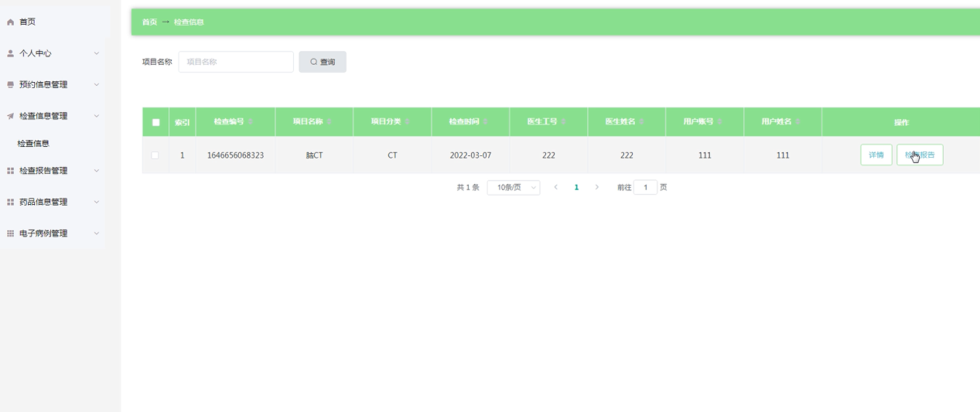
Task: Click the 脑CT project name cell
Action: click(x=314, y=155)
